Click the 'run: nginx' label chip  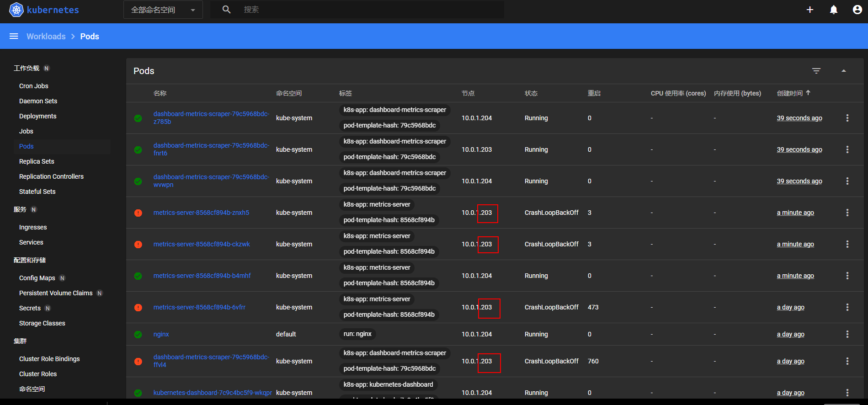[357, 334]
